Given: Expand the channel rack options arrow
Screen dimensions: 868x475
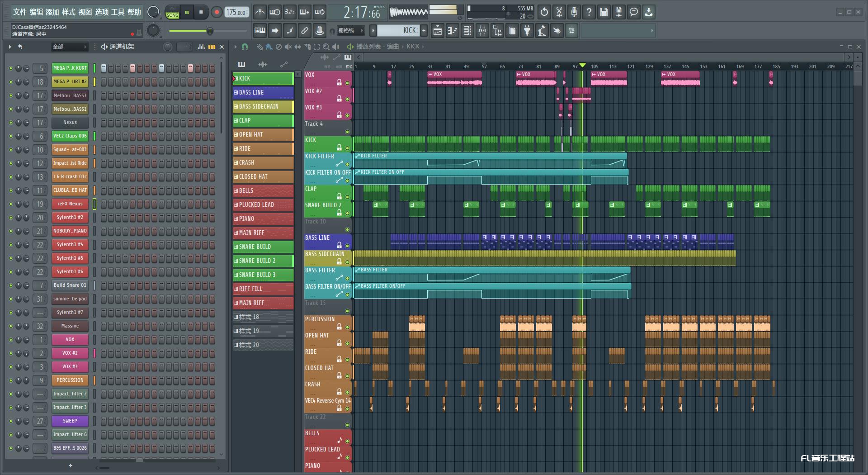Looking at the screenshot, I should (x=9, y=47).
